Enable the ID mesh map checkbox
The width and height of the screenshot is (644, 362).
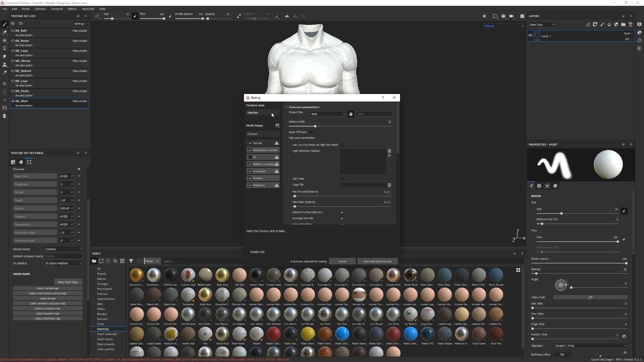[250, 157]
